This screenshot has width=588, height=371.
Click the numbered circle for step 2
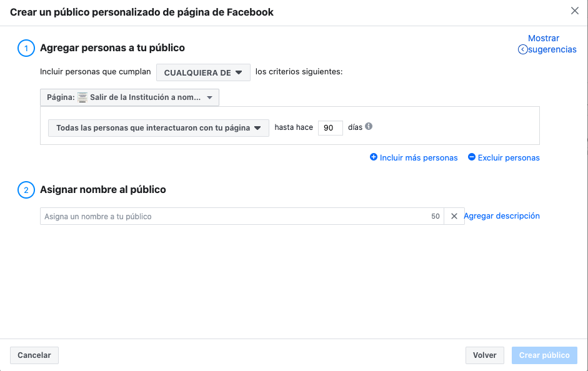point(26,189)
